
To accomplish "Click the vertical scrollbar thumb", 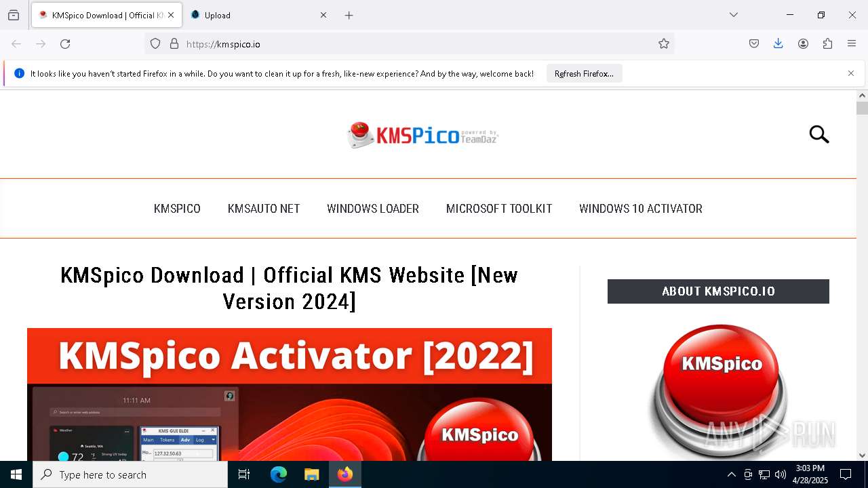I will [x=862, y=108].
